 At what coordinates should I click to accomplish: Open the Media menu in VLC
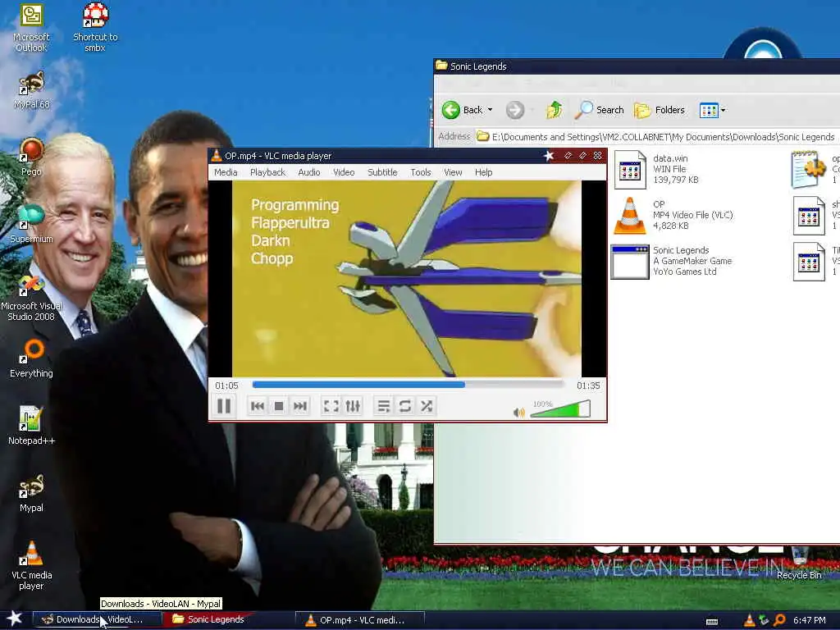pos(226,172)
